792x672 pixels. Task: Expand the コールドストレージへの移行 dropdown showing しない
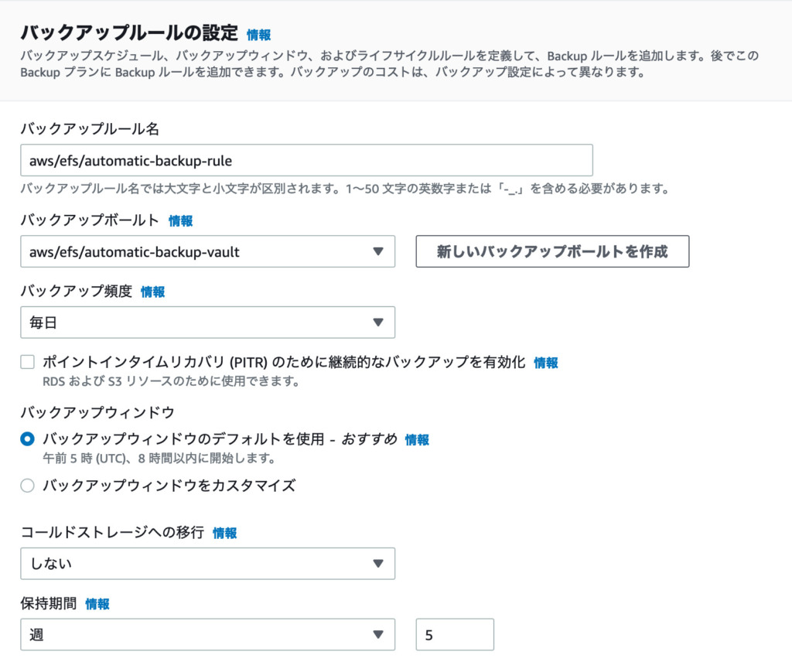(x=207, y=563)
